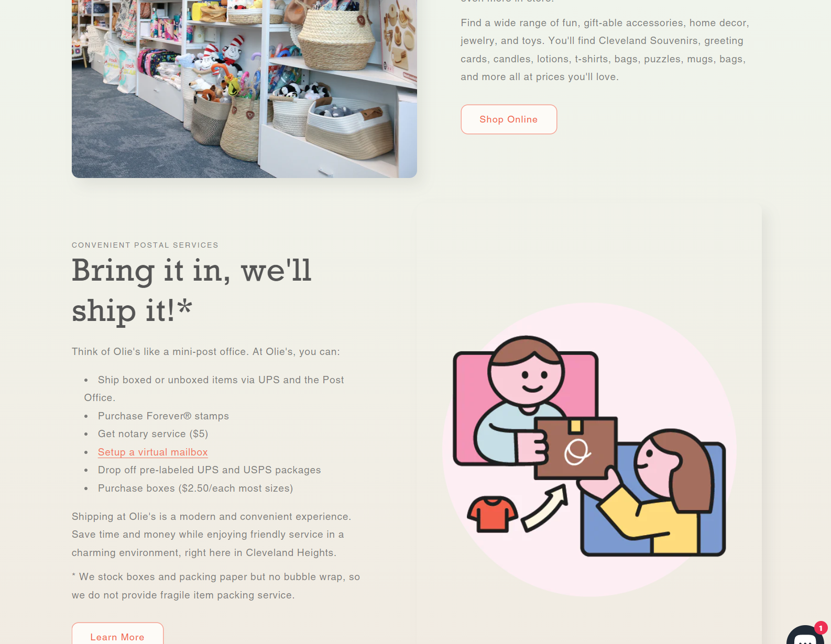Image resolution: width=831 pixels, height=644 pixels.
Task: Click the red t-shirt icon in illustration
Action: [x=492, y=514]
